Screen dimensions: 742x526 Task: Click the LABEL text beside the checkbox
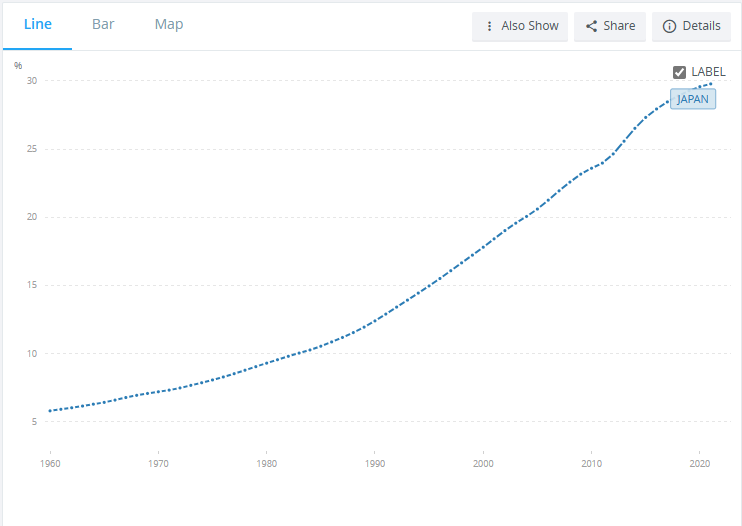tap(708, 72)
